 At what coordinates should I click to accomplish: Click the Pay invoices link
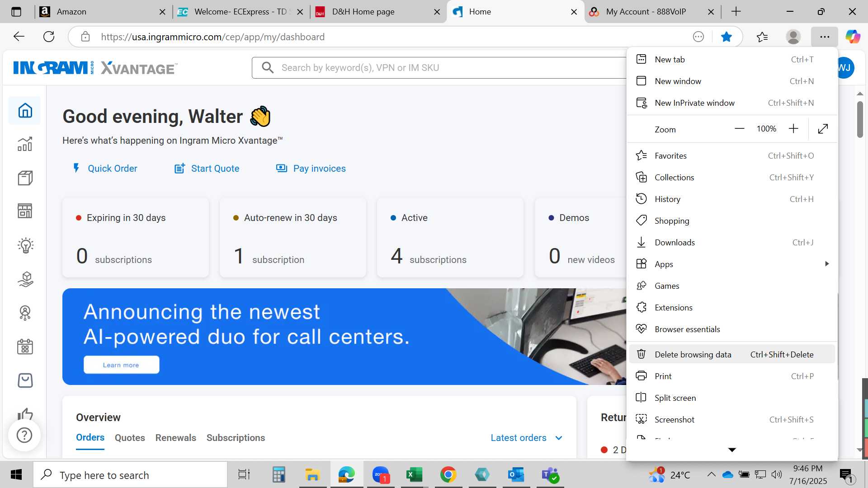[311, 169]
